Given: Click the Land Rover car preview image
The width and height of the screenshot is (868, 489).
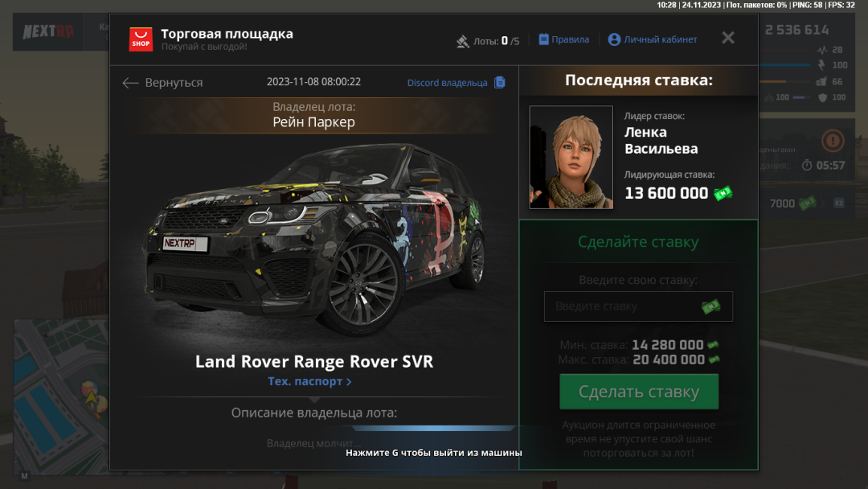Looking at the screenshot, I should pos(313,241).
